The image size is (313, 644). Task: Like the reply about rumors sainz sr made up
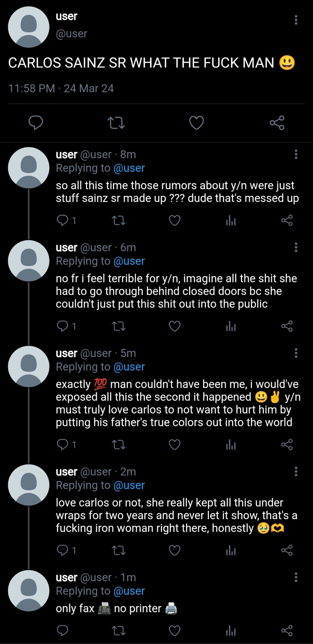[175, 220]
